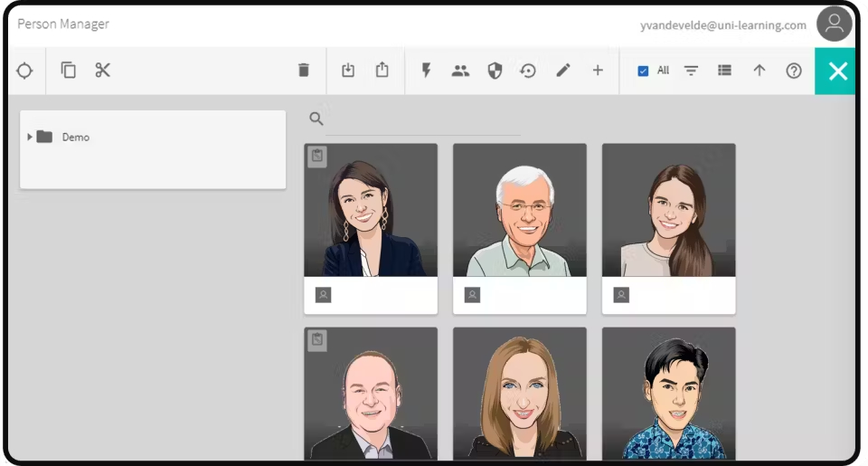Click the up arrow sort icon

coord(759,71)
